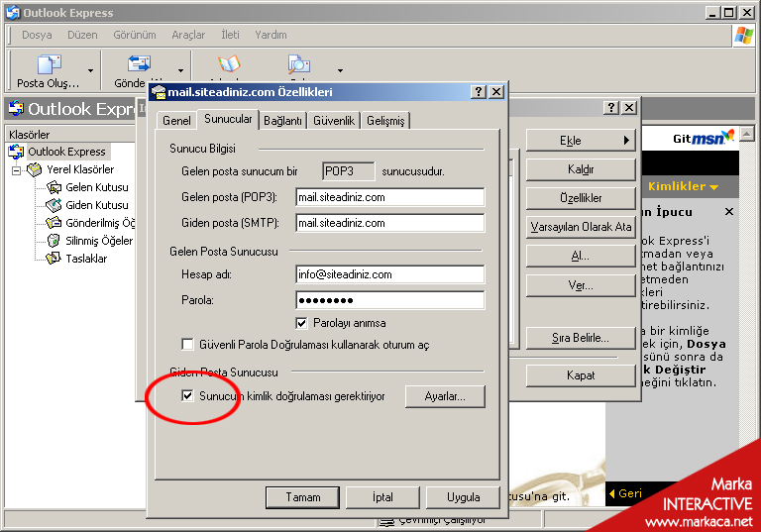Open the find toolbar dropdown arrow
The image size is (761, 532).
(340, 71)
